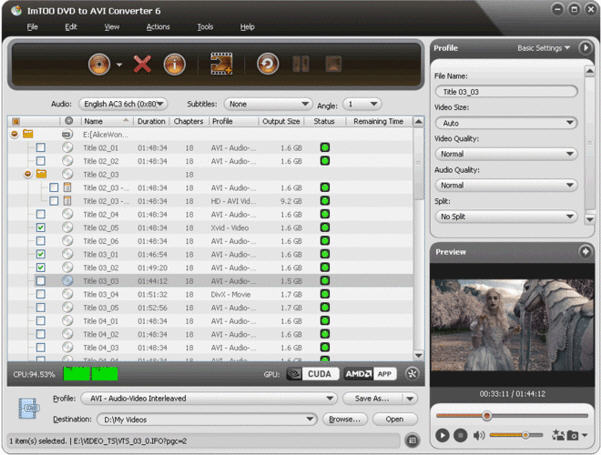This screenshot has width=601, height=455.
Task: Expand the Split dropdown
Action: click(x=507, y=216)
